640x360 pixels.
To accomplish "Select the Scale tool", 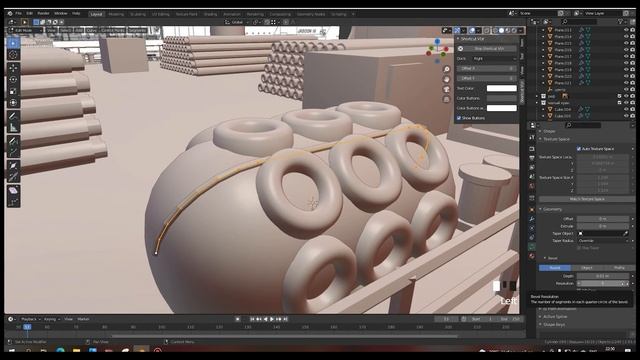I will point(13,91).
